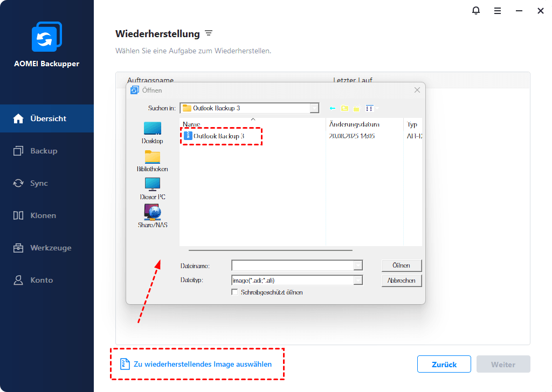Click the back arrow in Öffnen toolbar
The height and width of the screenshot is (392, 552).
[332, 108]
